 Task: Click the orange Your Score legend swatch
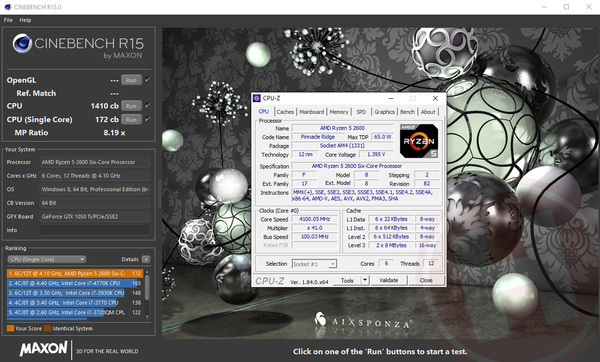point(10,328)
